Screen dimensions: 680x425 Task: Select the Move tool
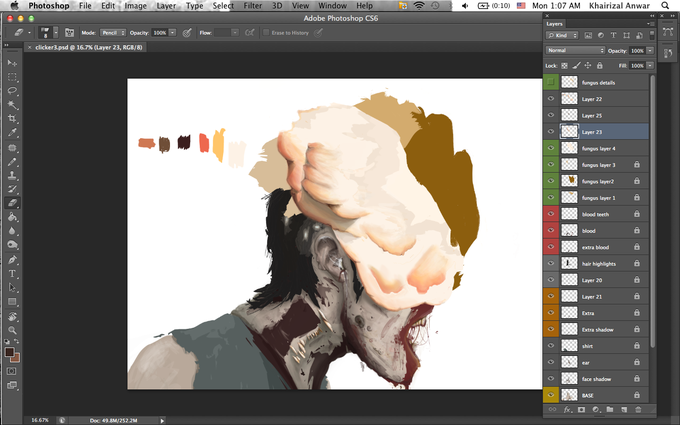coord(12,63)
